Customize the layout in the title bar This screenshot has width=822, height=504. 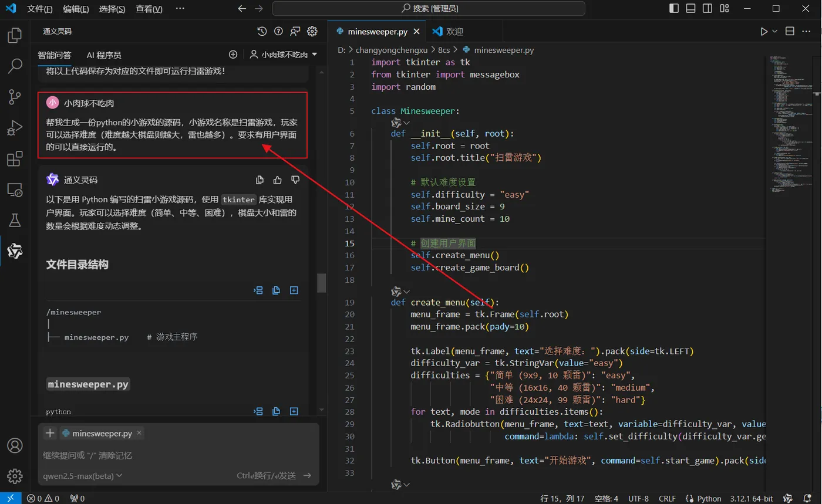725,8
